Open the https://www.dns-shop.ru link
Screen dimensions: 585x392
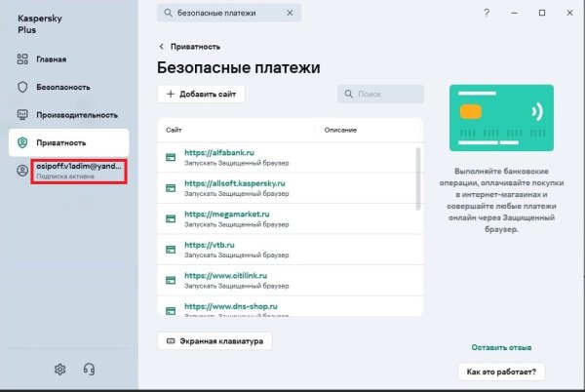click(231, 306)
